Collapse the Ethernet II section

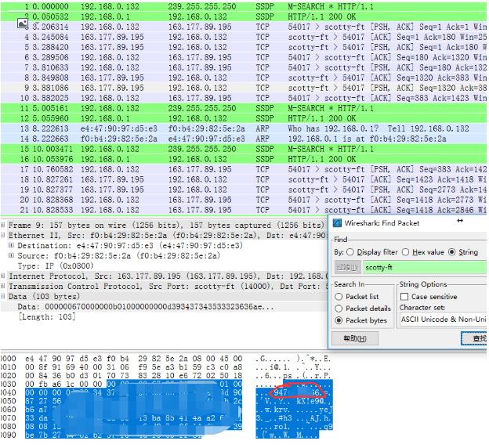(4, 234)
